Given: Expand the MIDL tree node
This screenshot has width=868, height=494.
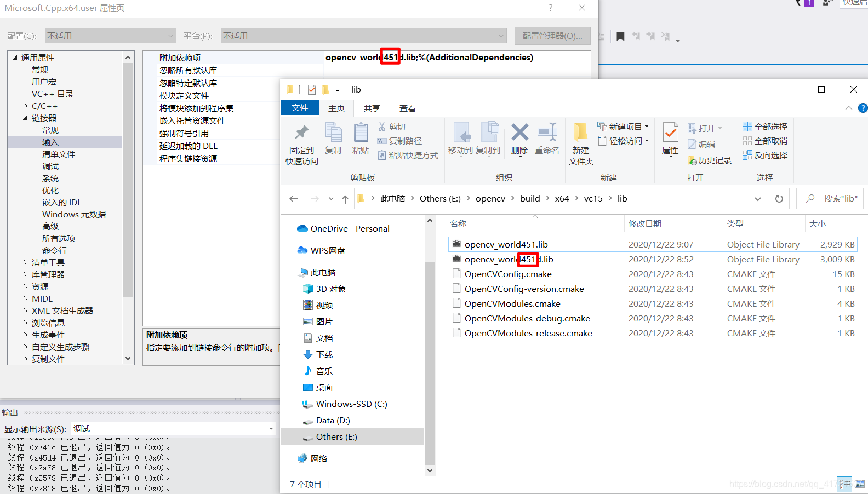Looking at the screenshot, I should point(25,299).
